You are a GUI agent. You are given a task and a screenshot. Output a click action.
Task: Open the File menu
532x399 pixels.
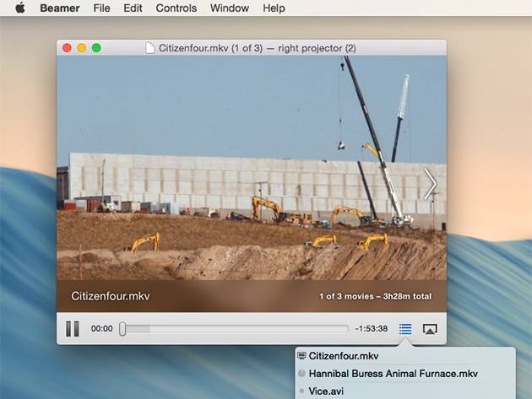click(x=101, y=8)
